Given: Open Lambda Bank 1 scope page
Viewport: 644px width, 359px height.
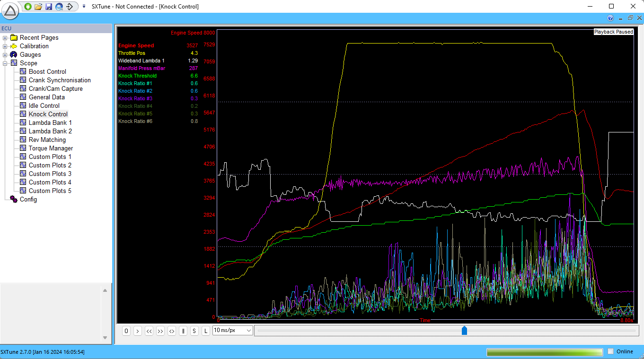Looking at the screenshot, I should [50, 123].
